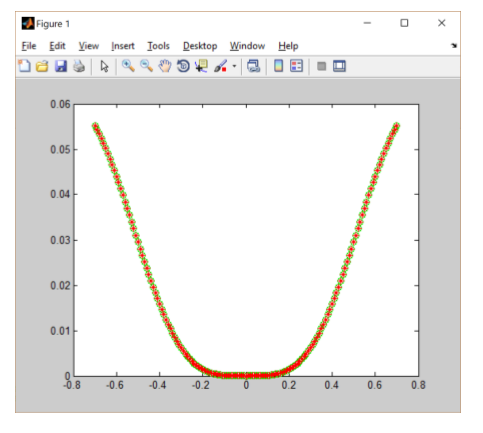Save the figure with the floppy disk icon
This screenshot has height=433, width=483.
coord(61,66)
